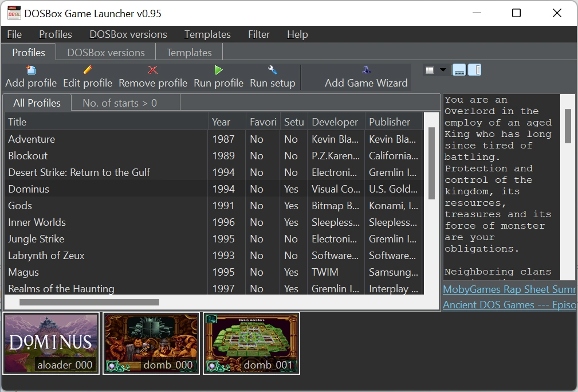
Task: Toggle the screenshots panel display button
Action: 459,70
